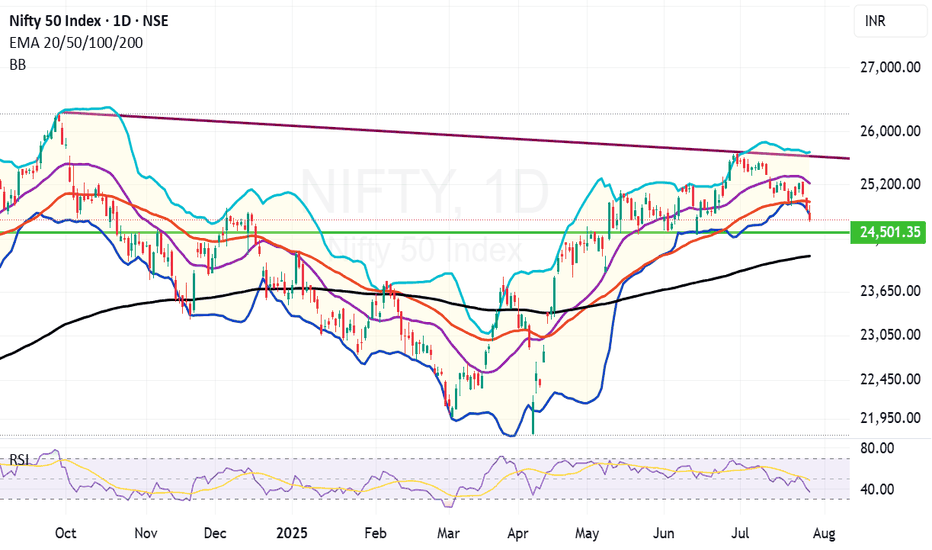Select the purple descending trendline
The image size is (932, 550).
click(455, 135)
